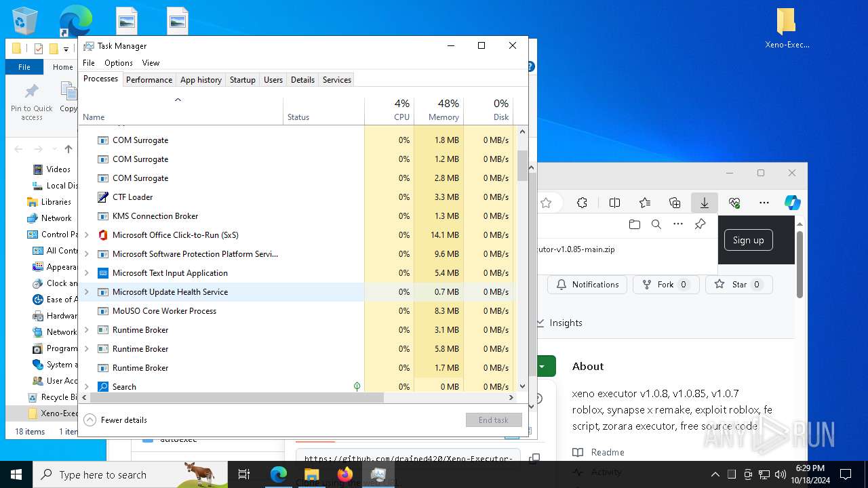
Task: Open Recycle Bin desktop icon
Action: 25,20
